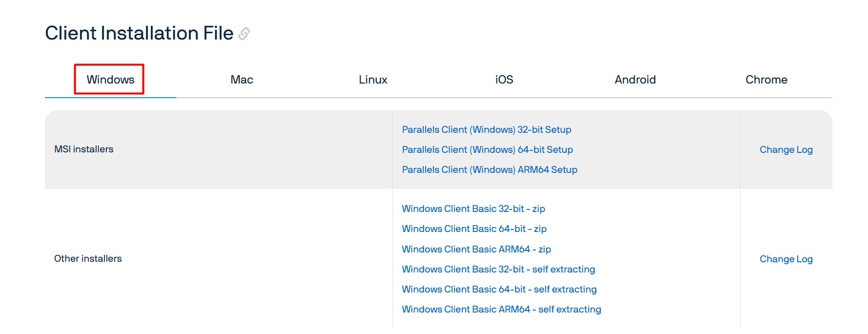Get Windows Client Basic 32-bit self extracting
The width and height of the screenshot is (868, 334).
[x=498, y=270]
